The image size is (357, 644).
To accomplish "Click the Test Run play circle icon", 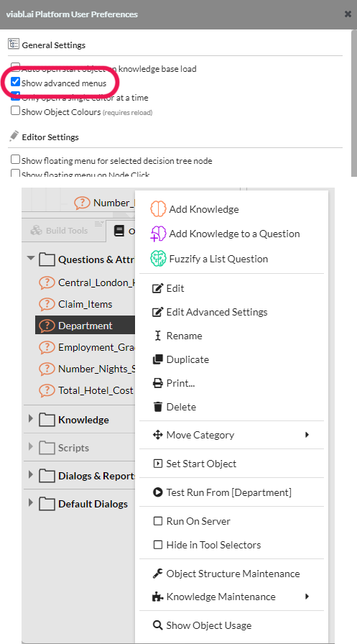I will (157, 492).
